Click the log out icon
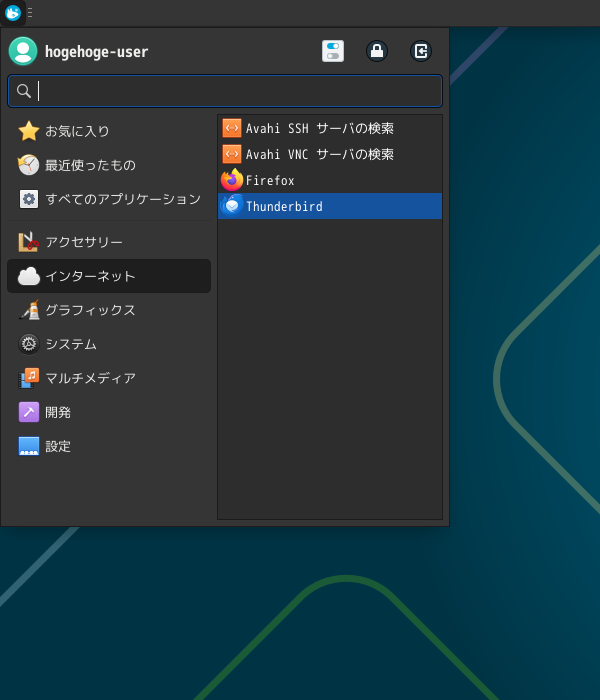This screenshot has height=700, width=600. coord(421,51)
